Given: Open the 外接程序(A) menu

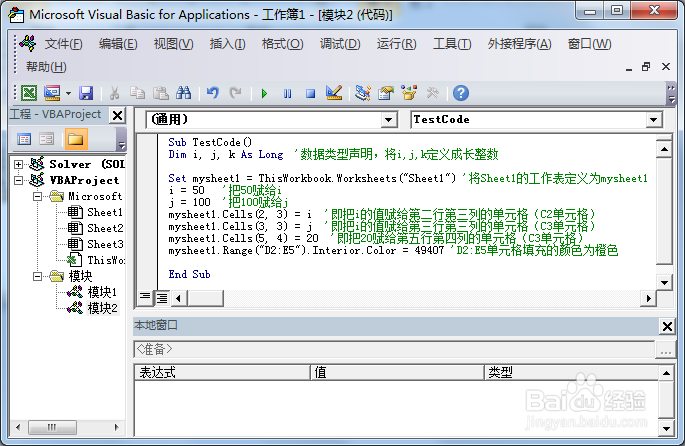Looking at the screenshot, I should coord(519,44).
